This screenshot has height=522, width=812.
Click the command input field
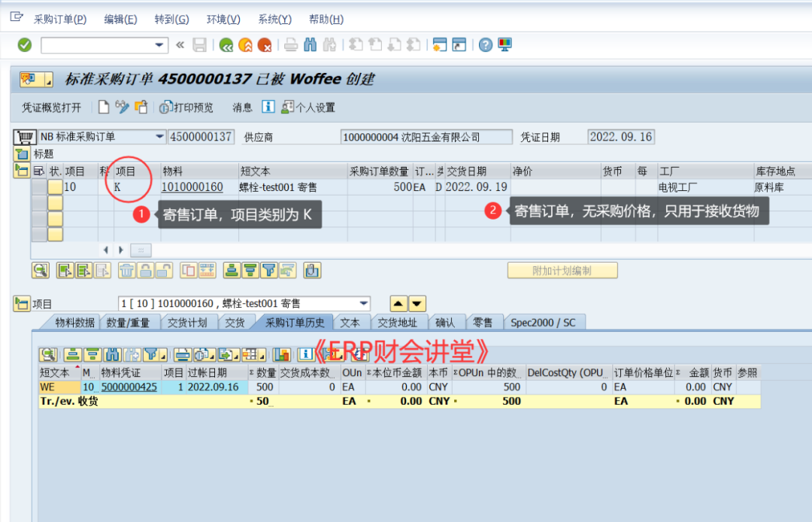98,45
